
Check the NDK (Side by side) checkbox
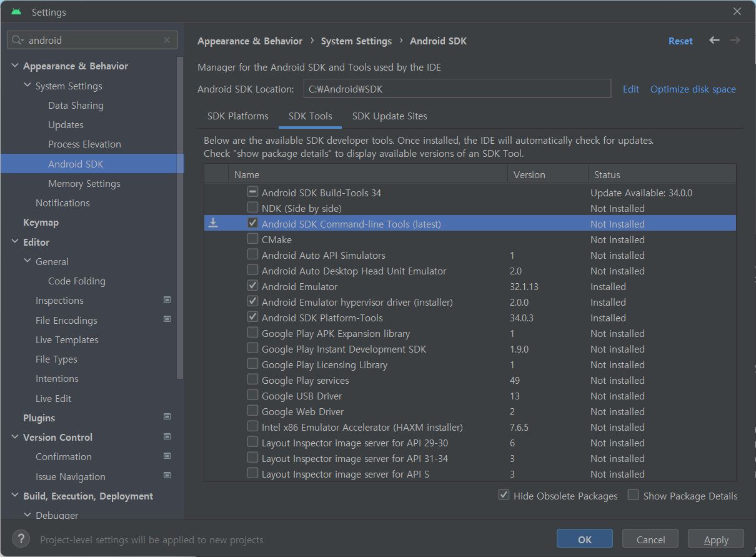coord(252,208)
